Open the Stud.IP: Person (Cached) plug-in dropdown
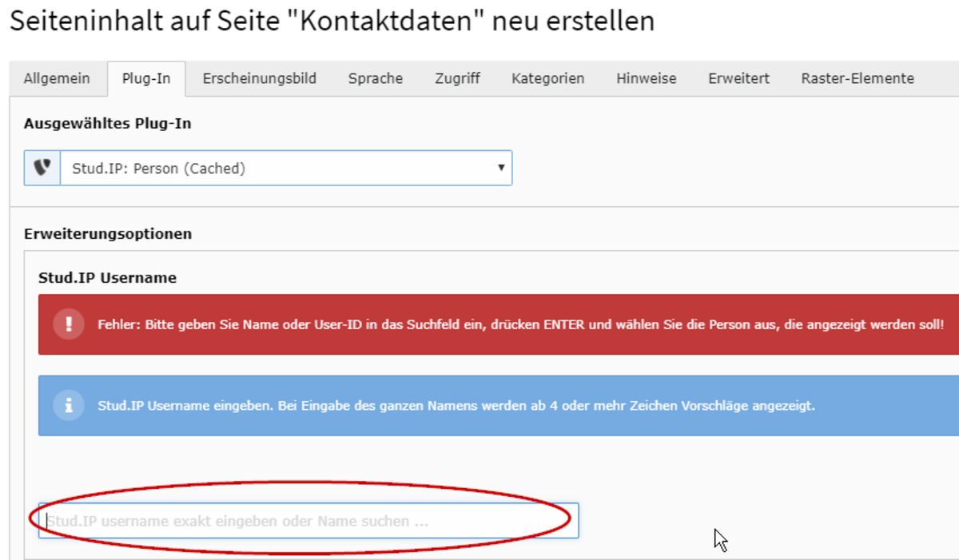This screenshot has width=959, height=560. pyautogui.click(x=286, y=169)
